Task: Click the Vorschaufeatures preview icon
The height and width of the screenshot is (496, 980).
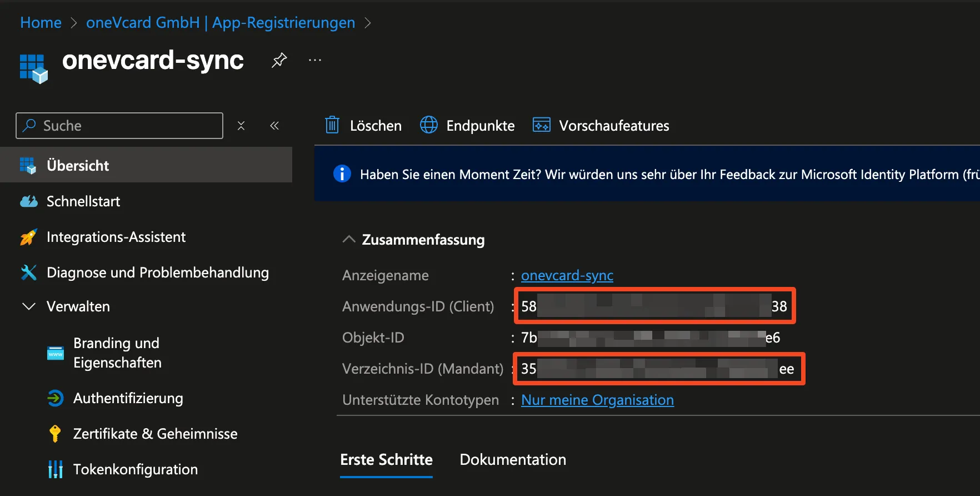Action: click(x=542, y=125)
